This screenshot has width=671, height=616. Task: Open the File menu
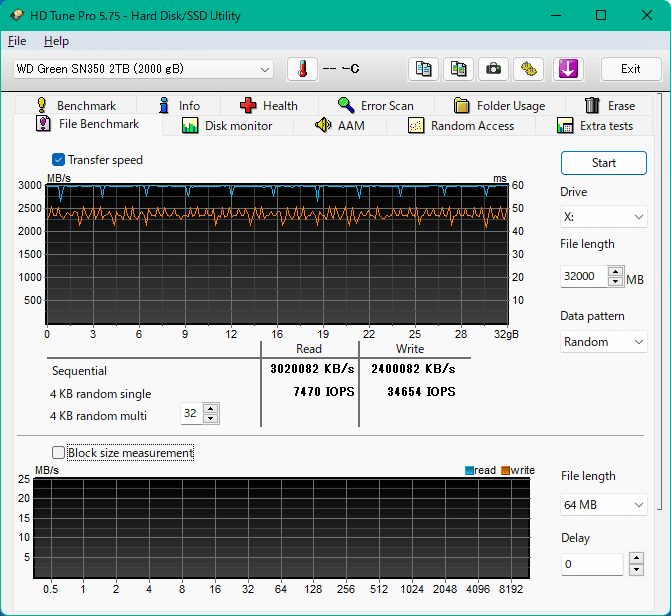coord(17,41)
